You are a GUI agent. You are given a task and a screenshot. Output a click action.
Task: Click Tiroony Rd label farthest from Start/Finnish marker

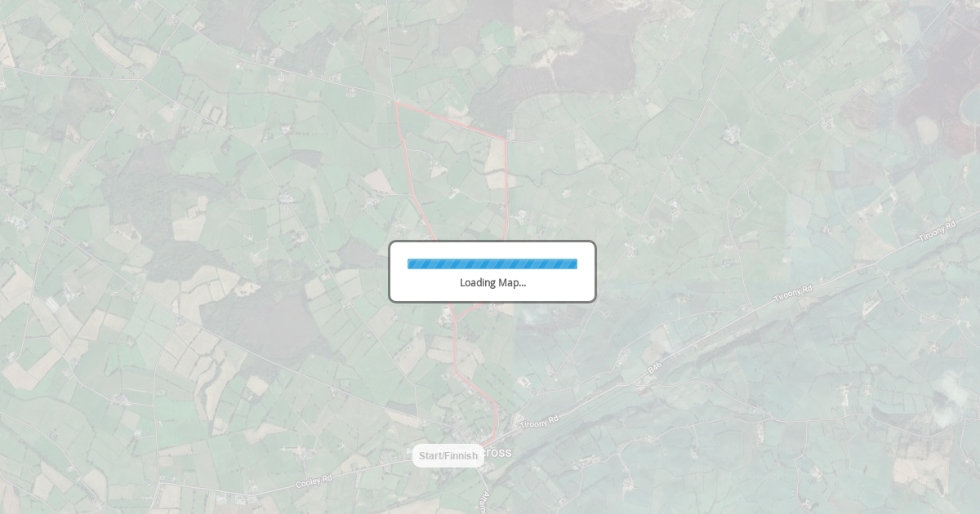pyautogui.click(x=937, y=231)
